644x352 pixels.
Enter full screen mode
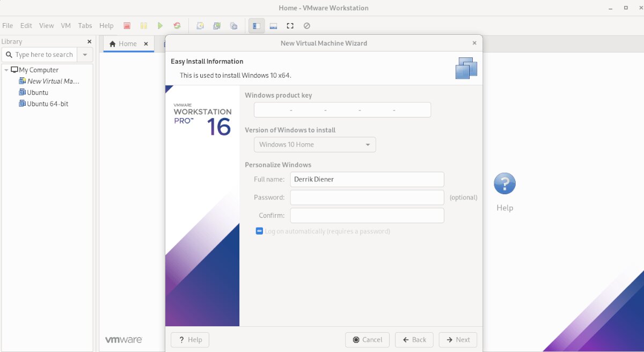click(x=290, y=25)
